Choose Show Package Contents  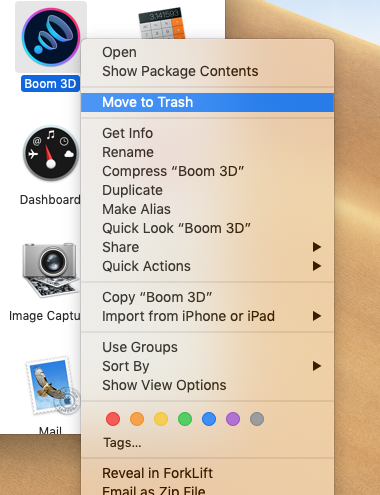[x=207, y=71]
